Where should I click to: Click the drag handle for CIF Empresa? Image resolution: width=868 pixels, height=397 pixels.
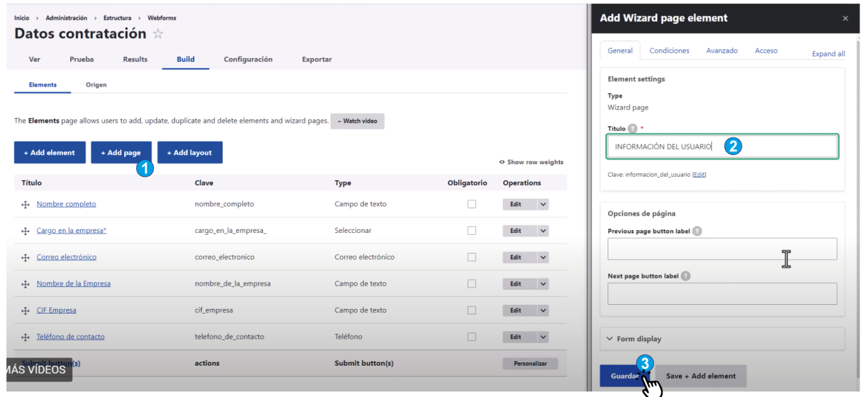[26, 310]
